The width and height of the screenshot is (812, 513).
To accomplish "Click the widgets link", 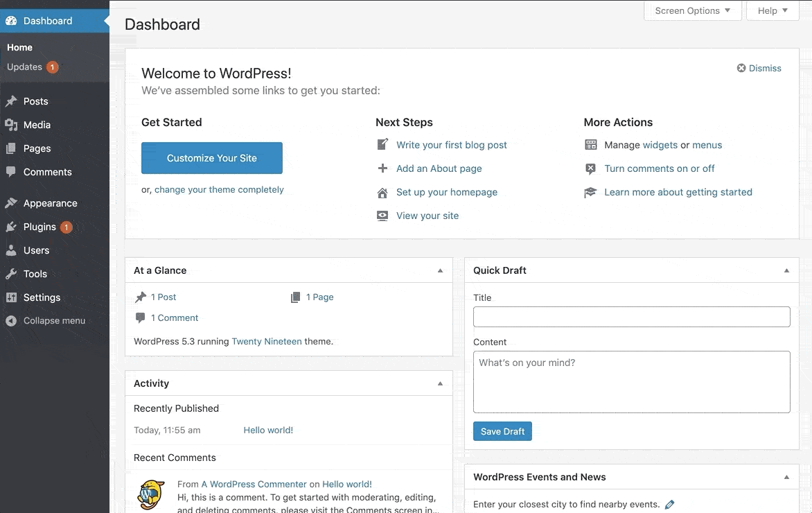I will click(x=660, y=145).
